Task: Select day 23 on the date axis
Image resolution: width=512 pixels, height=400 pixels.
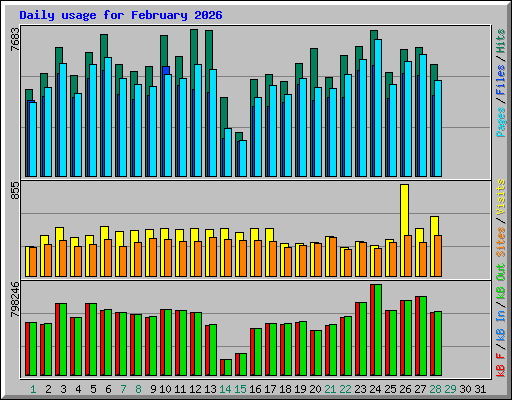Action: tap(360, 389)
